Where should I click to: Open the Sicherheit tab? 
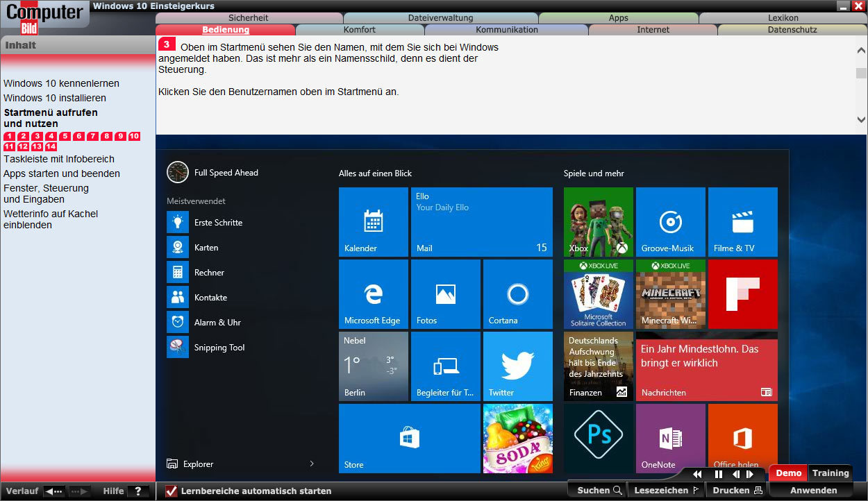(248, 18)
